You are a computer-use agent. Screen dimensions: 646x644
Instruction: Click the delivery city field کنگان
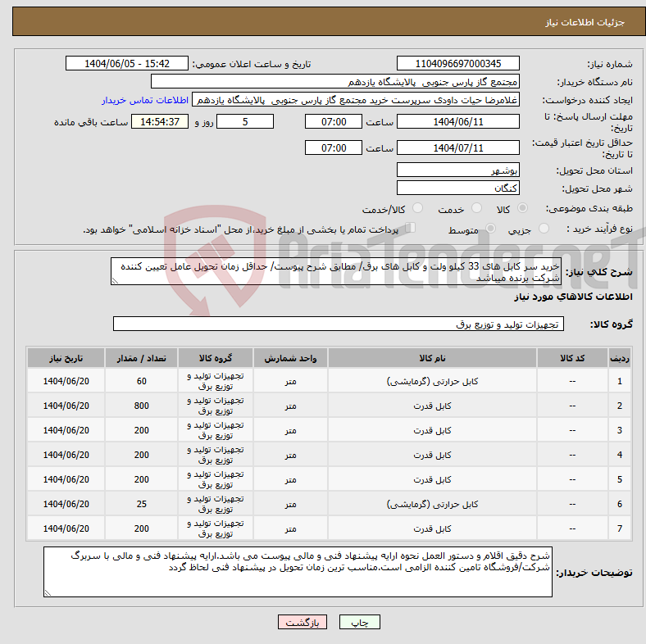pos(457,188)
